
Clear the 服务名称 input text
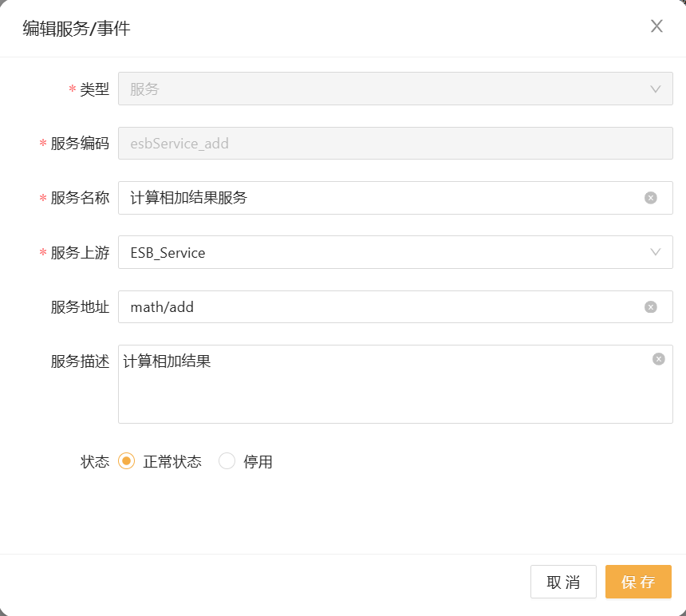(x=652, y=198)
